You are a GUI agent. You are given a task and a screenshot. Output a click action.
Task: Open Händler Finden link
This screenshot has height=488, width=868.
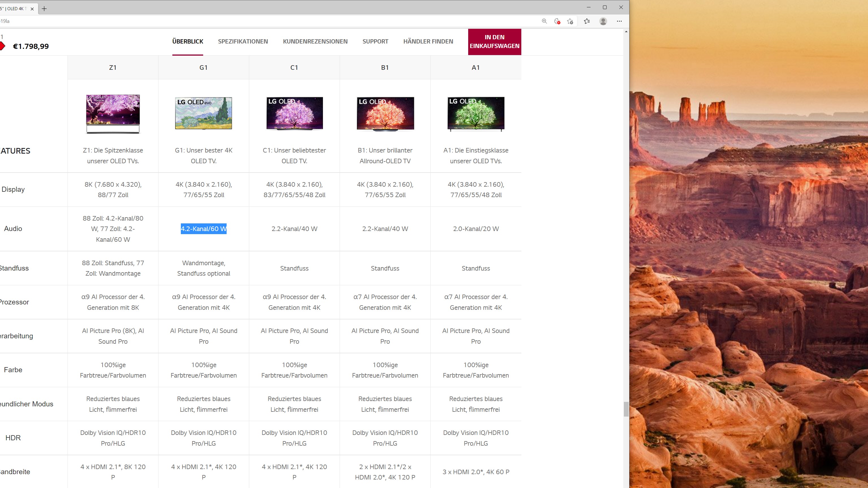[428, 42]
